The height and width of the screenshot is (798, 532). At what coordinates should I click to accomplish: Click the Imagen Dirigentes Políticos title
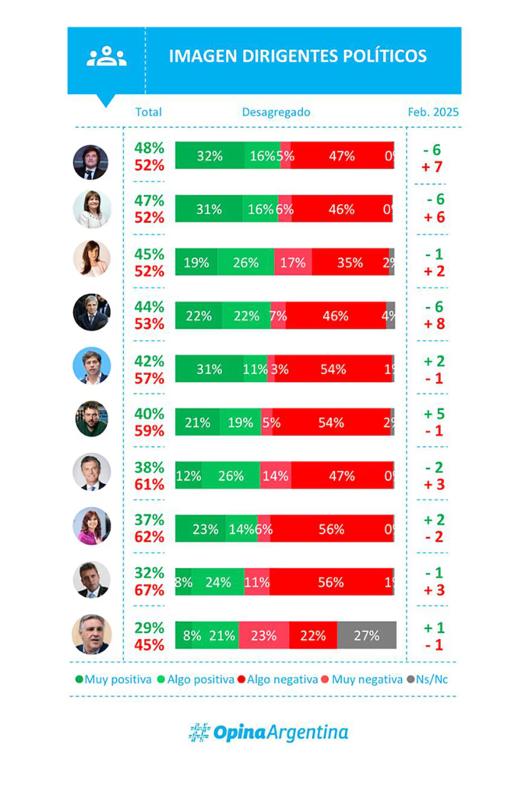point(298,56)
